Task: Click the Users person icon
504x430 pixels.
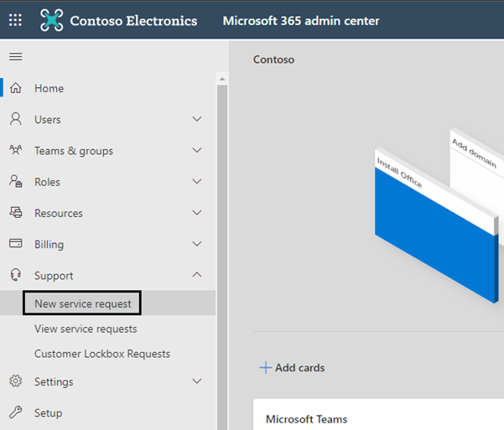Action: pyautogui.click(x=15, y=119)
